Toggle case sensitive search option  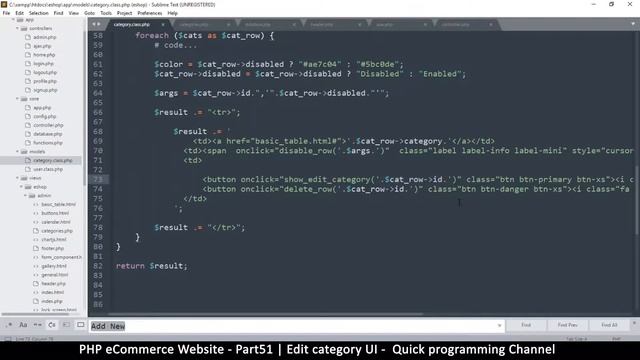point(23,325)
